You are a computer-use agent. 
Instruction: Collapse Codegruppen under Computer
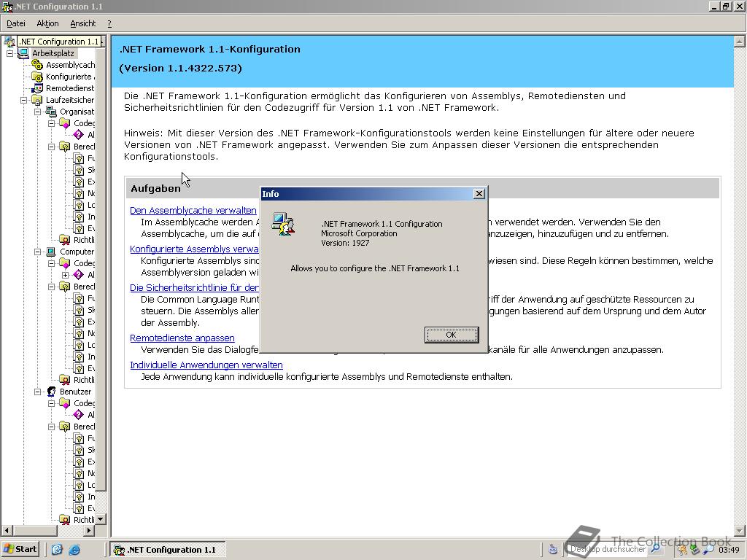[51, 263]
